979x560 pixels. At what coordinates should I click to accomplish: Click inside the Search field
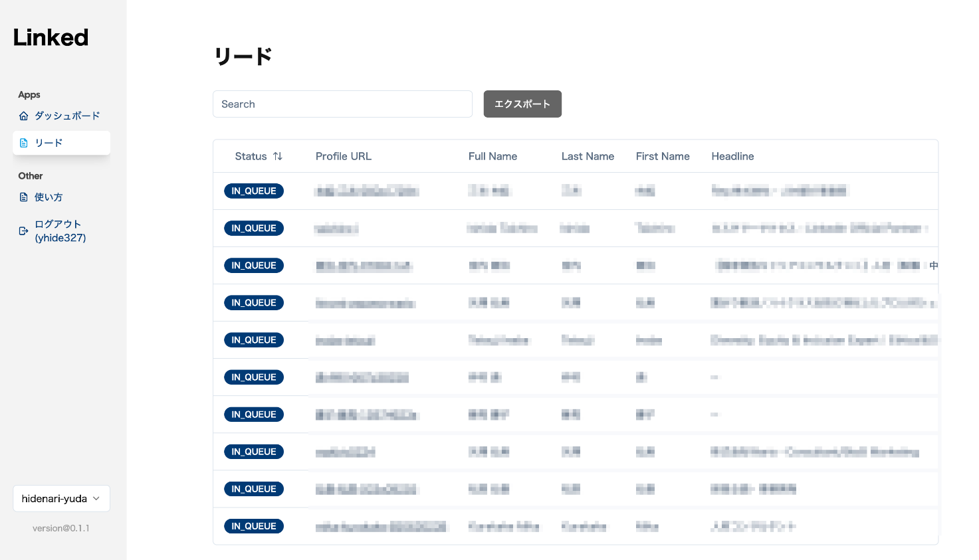pos(342,104)
